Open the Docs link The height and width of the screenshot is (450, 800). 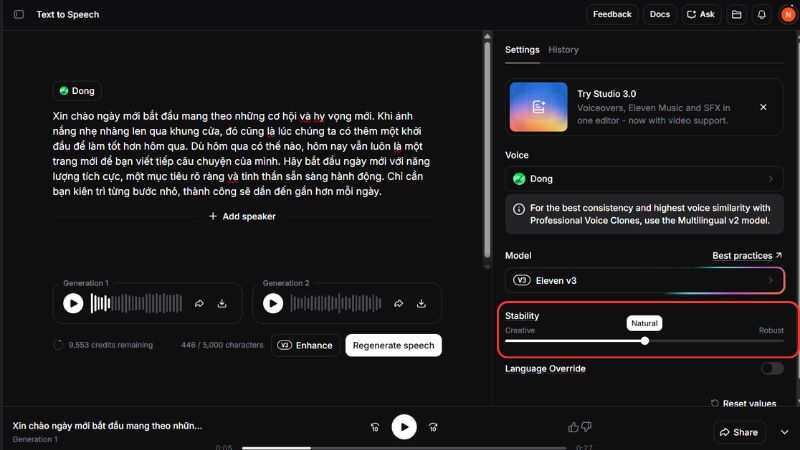coord(660,14)
